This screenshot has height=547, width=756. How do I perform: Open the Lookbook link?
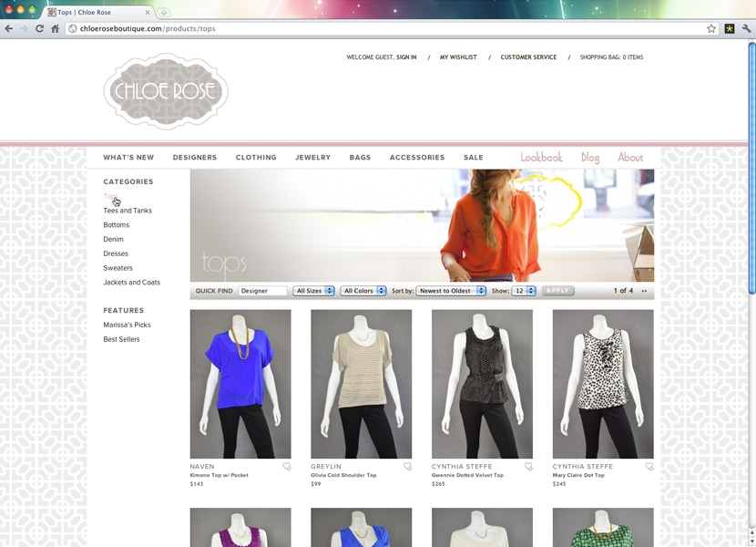[541, 158]
